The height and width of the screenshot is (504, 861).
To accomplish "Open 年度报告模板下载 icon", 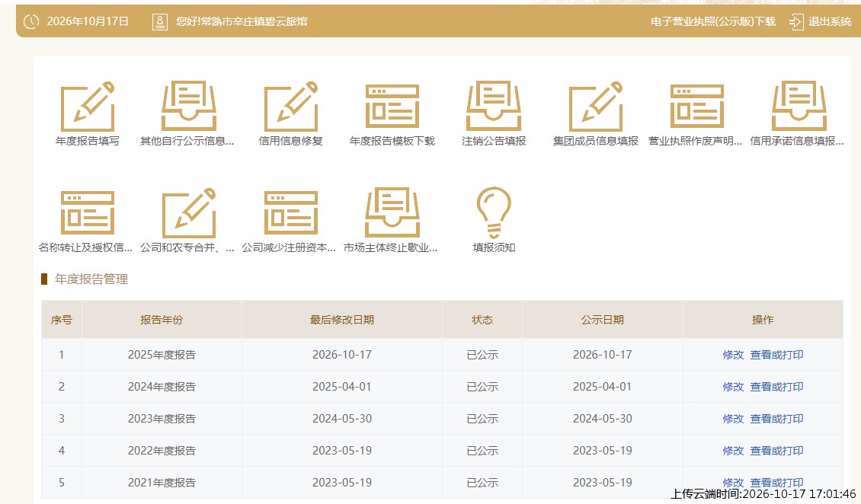I will click(x=392, y=107).
